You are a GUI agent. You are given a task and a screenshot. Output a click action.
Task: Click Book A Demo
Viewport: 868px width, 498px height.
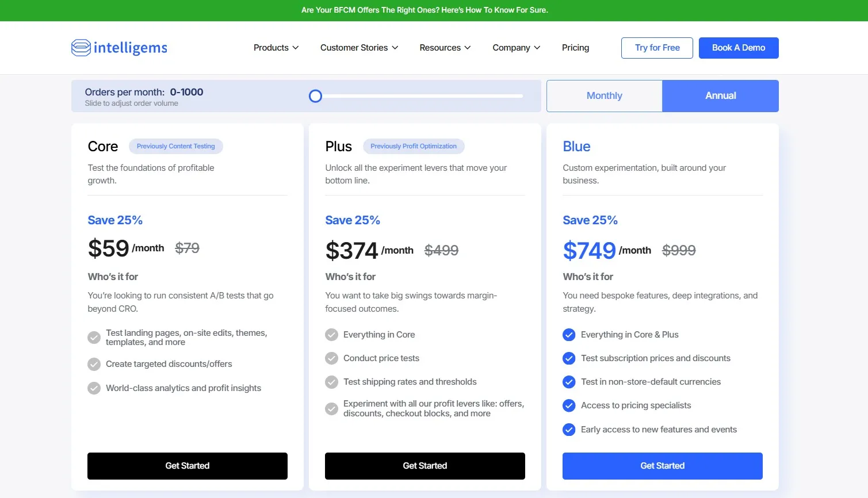(739, 48)
